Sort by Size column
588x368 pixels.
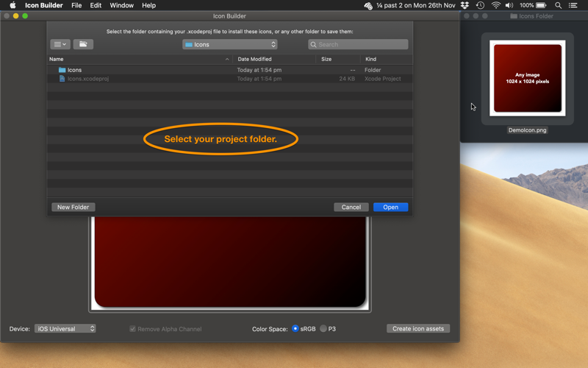[326, 59]
